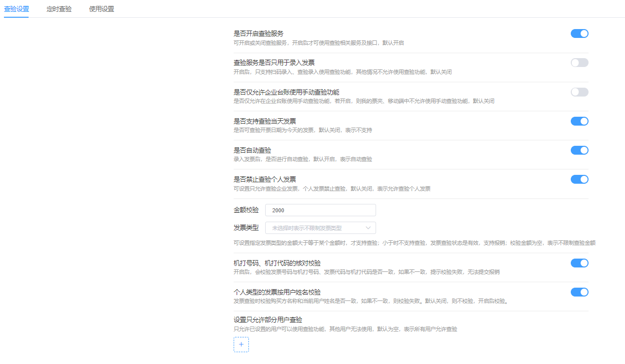Screen dimensions: 625x364
Task: Open the 发票类型 dropdown
Action: tap(320, 228)
